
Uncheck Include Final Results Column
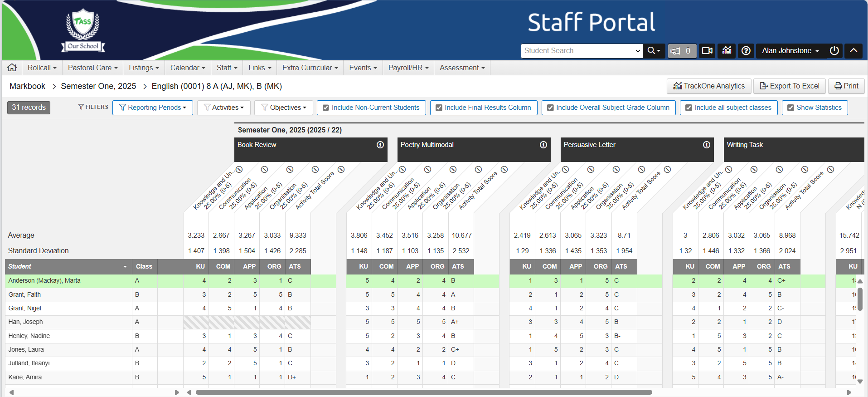coord(439,108)
